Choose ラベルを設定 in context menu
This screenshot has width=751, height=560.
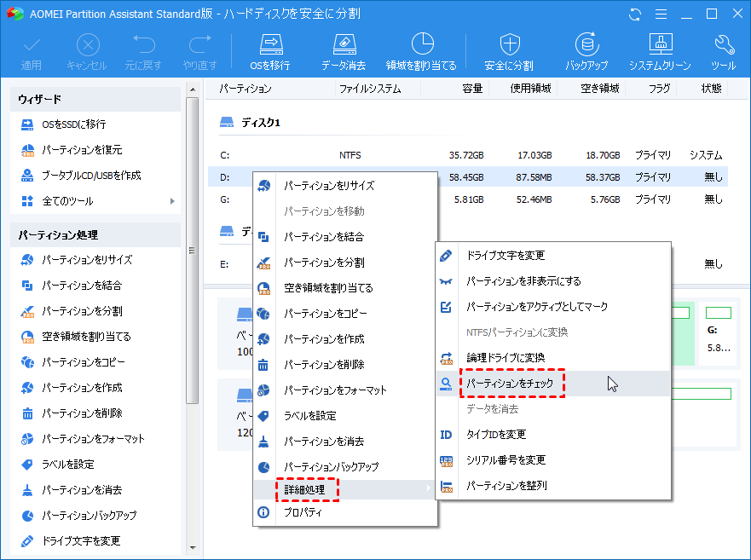pyautogui.click(x=345, y=416)
